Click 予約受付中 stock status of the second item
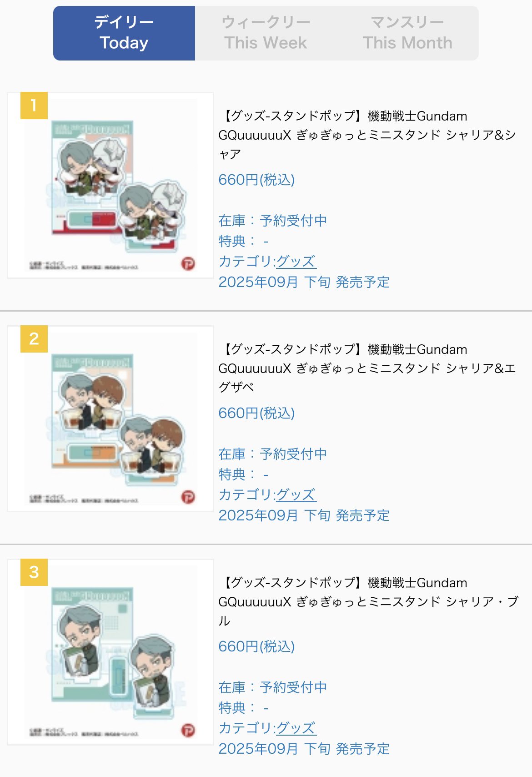532x777 pixels. point(293,454)
